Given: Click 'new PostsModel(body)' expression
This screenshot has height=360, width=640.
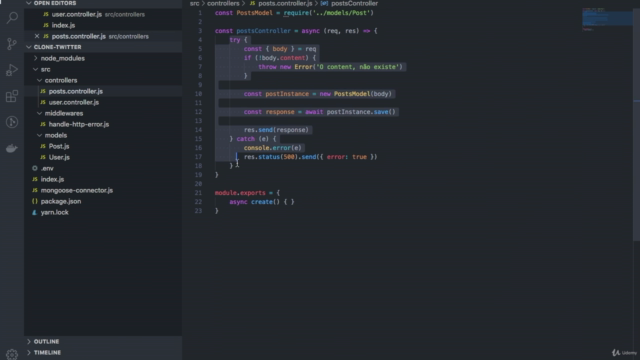Looking at the screenshot, I should pyautogui.click(x=356, y=94).
